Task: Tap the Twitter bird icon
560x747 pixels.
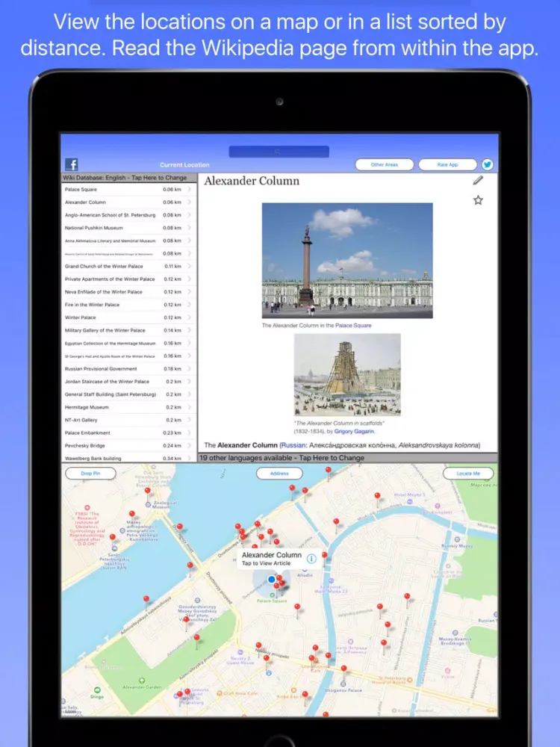Action: coord(487,164)
